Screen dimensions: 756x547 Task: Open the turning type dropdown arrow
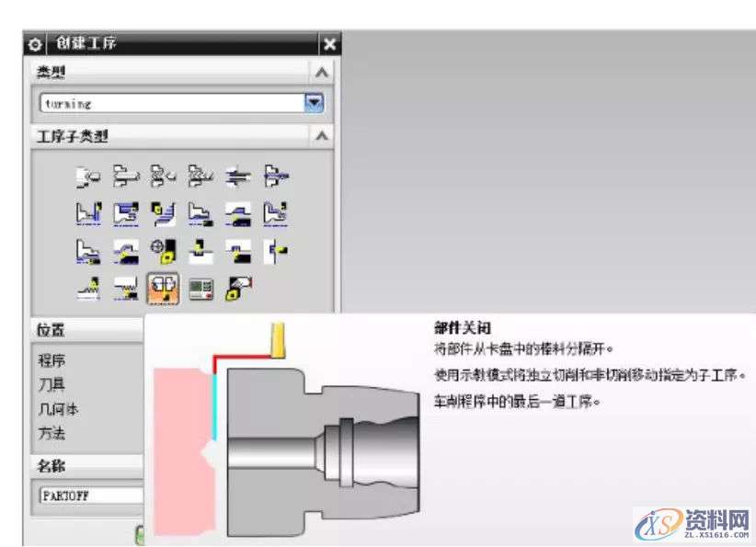pos(315,104)
